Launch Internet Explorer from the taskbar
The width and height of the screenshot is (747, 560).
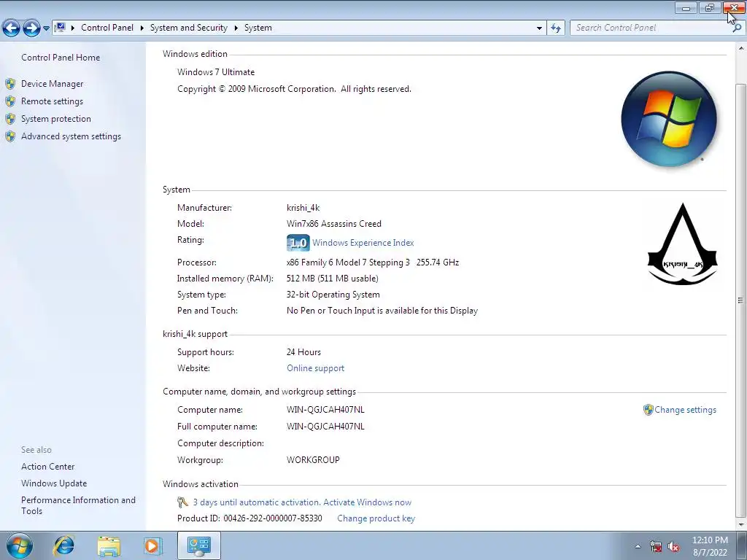[64, 545]
